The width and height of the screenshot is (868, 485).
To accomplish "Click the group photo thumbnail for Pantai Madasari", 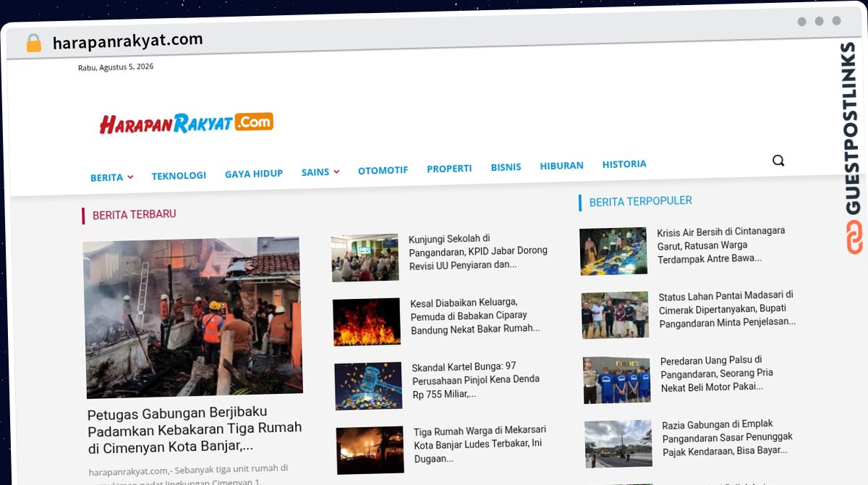I will [x=615, y=315].
